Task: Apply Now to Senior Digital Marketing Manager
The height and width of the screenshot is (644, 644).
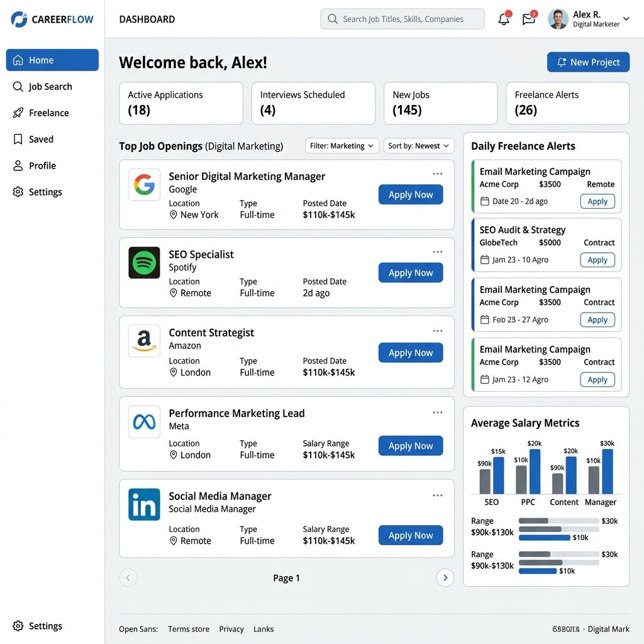Action: [411, 194]
